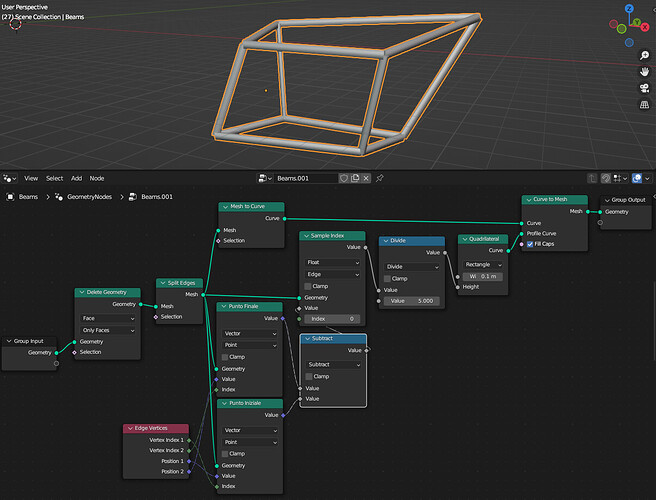Switch perspective/orthographic grid icon
Viewport: 656px width, 500px height.
tap(644, 105)
